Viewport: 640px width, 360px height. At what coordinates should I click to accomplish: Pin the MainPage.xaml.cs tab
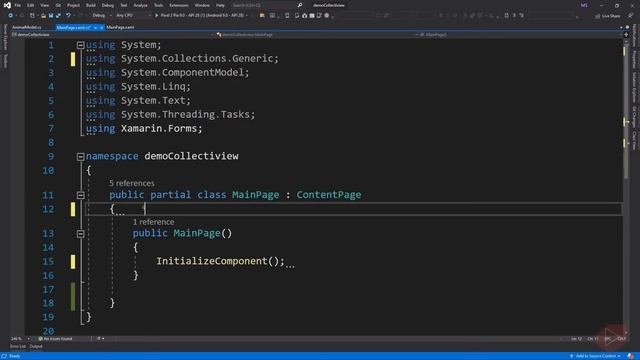click(95, 27)
